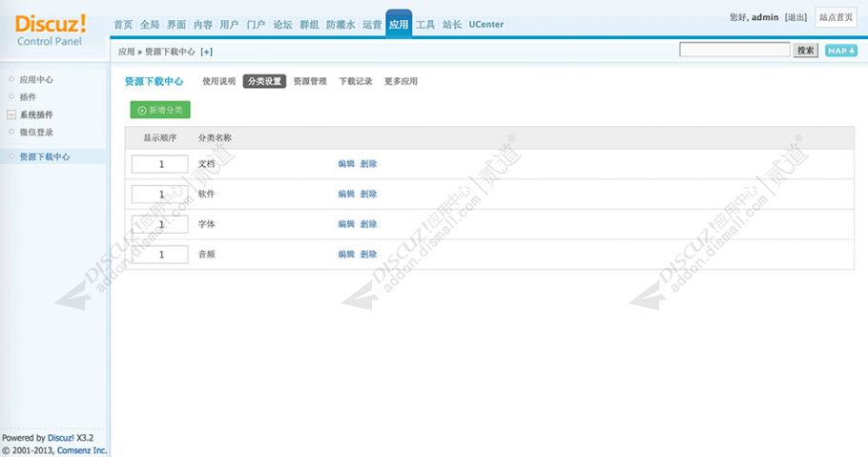This screenshot has height=457, width=868.
Task: Switch to 下载记录 tab
Action: [356, 81]
